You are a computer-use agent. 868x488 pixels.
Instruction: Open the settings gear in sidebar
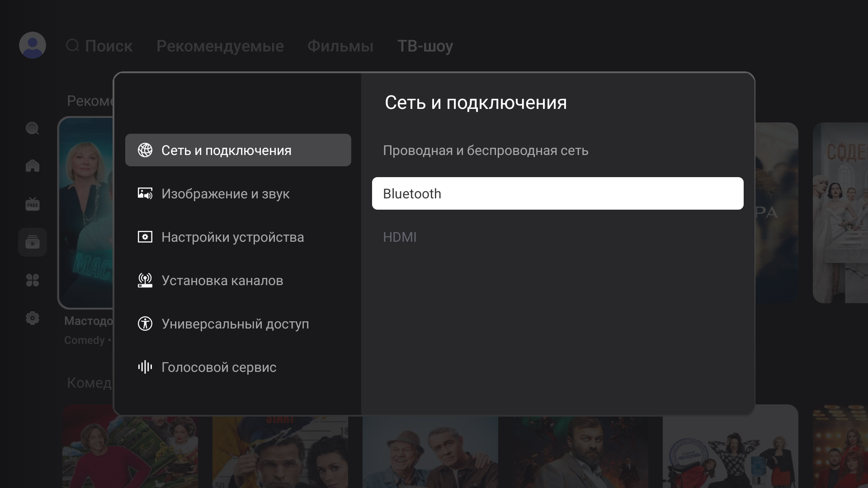click(x=33, y=318)
